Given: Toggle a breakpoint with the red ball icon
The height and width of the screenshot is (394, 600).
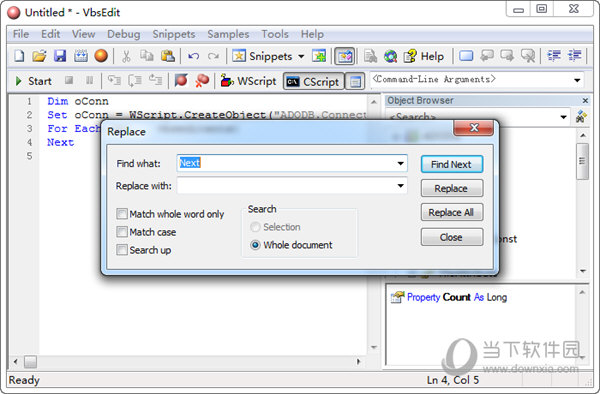Looking at the screenshot, I should coord(181,80).
